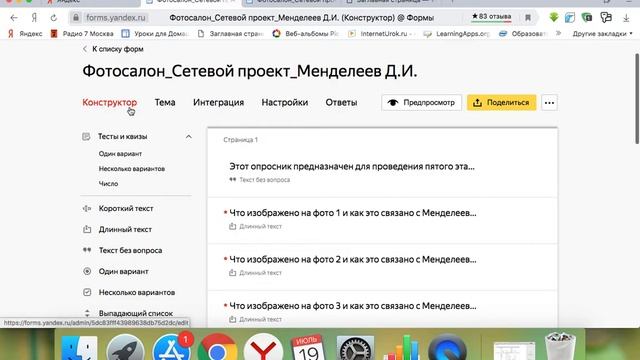Screen dimensions: 640x360
Task: Click the 'Длинный текст' block icon
Action: pos(87,229)
